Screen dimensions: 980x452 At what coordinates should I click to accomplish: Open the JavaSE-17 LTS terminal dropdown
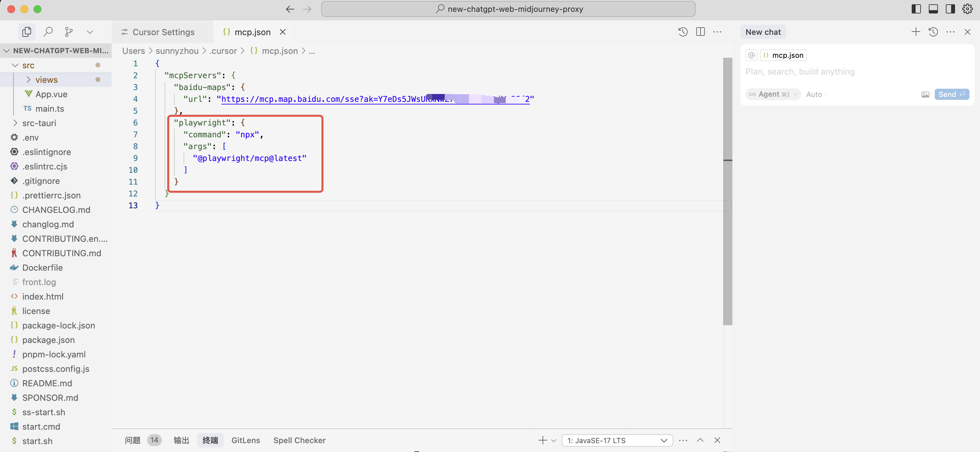[x=617, y=440]
